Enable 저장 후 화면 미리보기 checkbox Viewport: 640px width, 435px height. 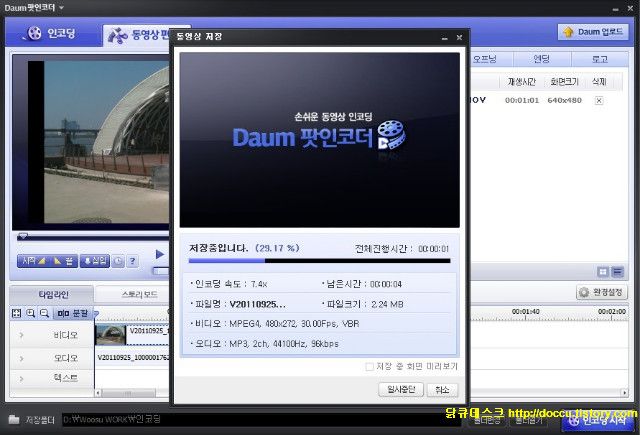(369, 367)
